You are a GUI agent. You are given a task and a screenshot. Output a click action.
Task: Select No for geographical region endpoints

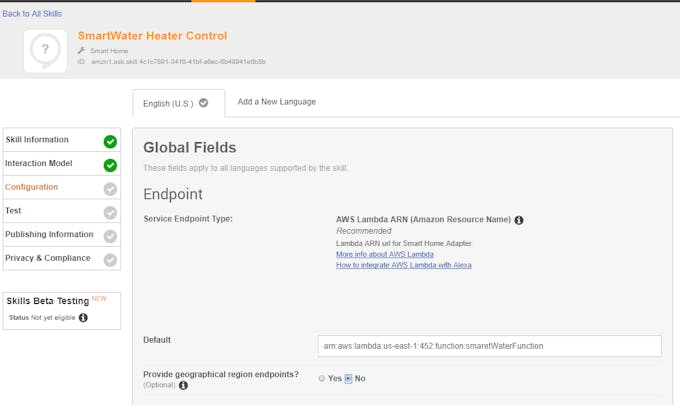point(348,379)
